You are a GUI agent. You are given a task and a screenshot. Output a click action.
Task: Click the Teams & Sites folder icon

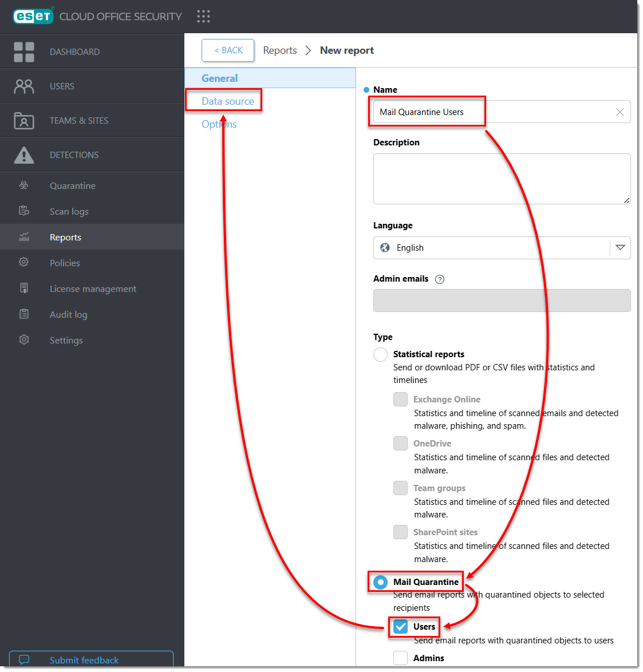pyautogui.click(x=24, y=121)
